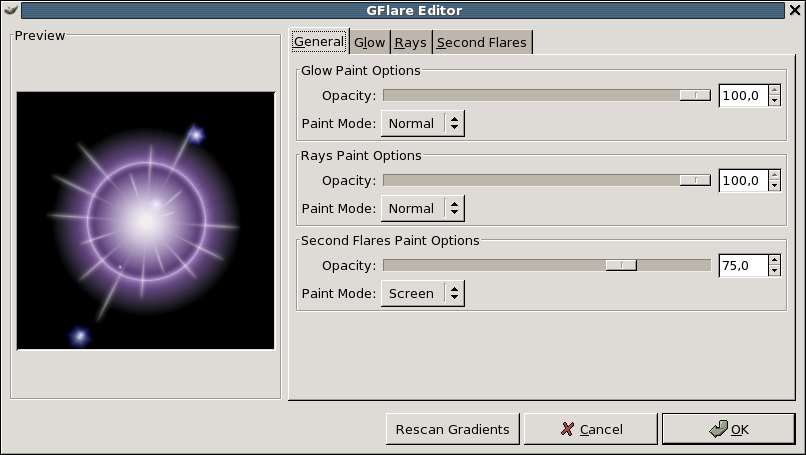The width and height of the screenshot is (806, 455).
Task: Click the Glow opacity slider handle
Action: coord(694,96)
